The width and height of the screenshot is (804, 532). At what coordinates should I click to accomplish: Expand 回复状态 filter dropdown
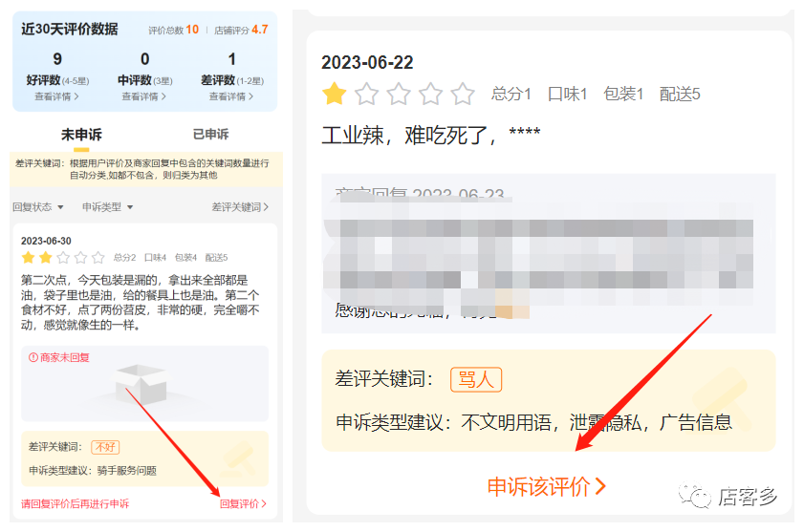38,207
